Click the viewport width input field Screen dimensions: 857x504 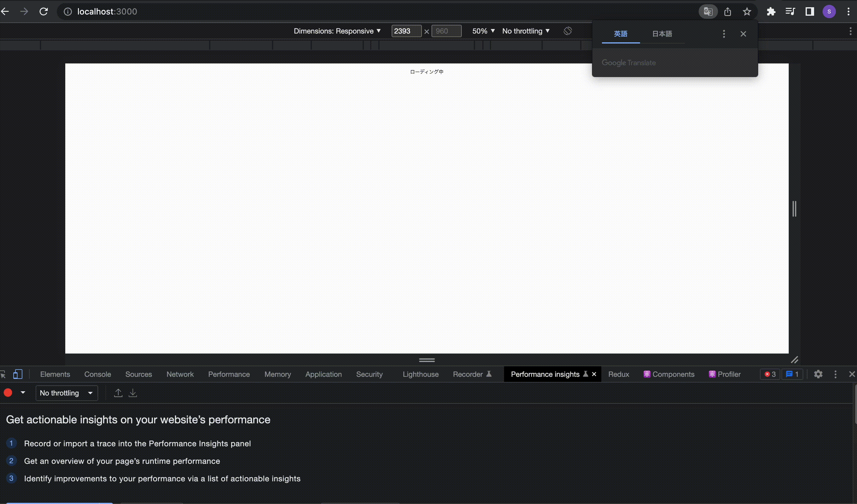tap(406, 31)
